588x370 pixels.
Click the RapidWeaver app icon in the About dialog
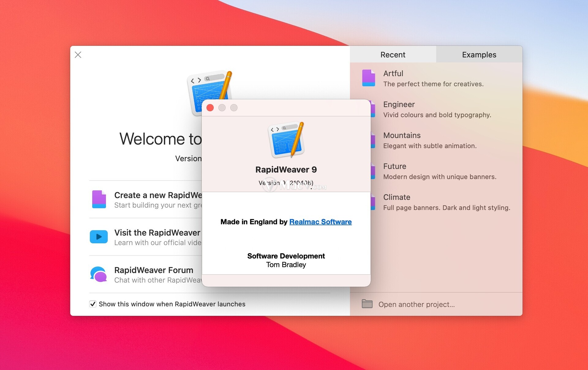[286, 140]
